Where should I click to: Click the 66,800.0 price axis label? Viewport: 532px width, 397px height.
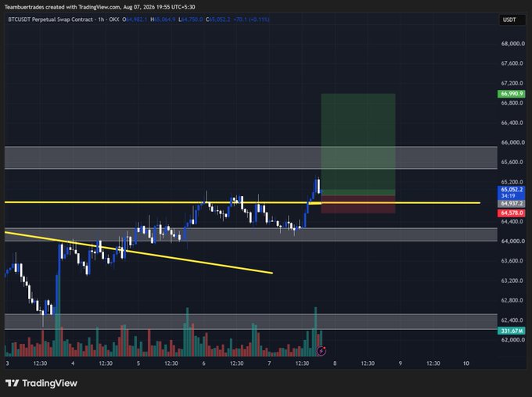coord(512,103)
